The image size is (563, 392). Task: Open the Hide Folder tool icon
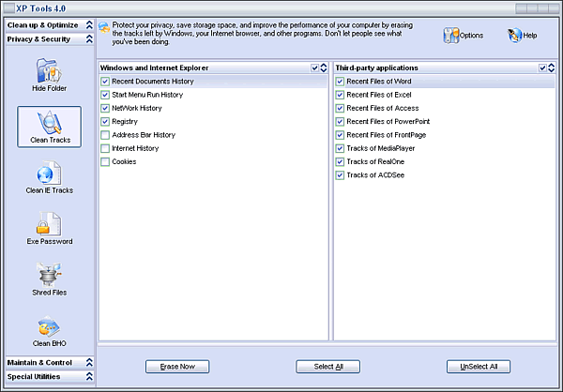coord(49,70)
